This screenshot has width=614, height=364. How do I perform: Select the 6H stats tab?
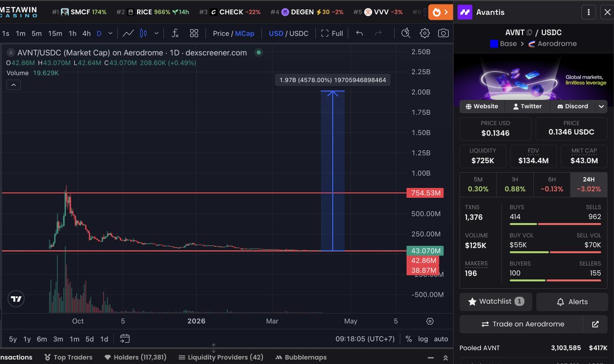[x=552, y=185]
